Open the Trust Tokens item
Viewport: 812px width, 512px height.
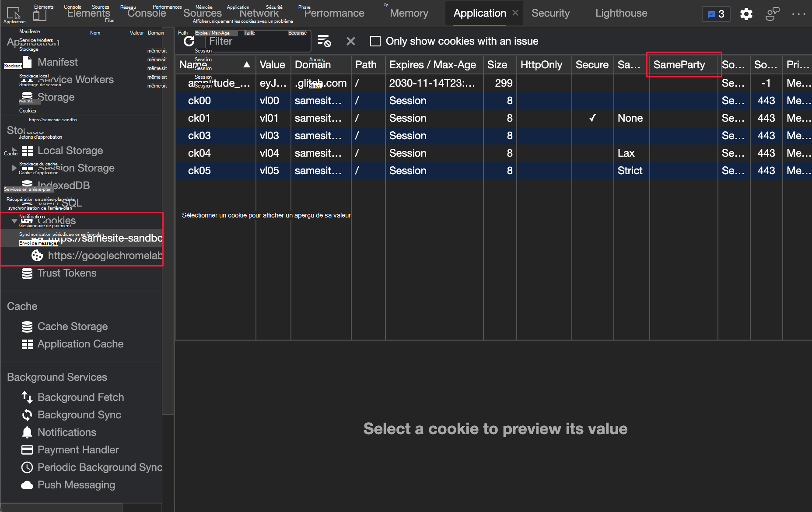point(67,273)
